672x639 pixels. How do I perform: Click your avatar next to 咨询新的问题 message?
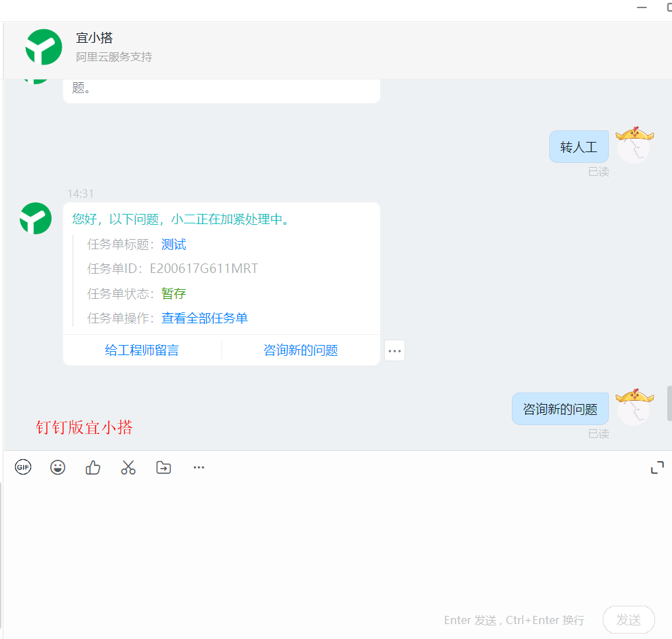tap(634, 407)
